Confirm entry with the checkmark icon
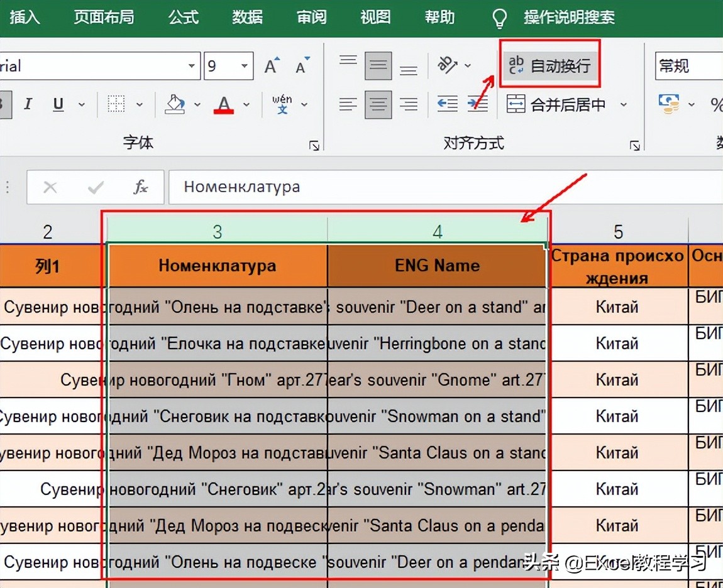Screen dimensions: 723x588 96,187
